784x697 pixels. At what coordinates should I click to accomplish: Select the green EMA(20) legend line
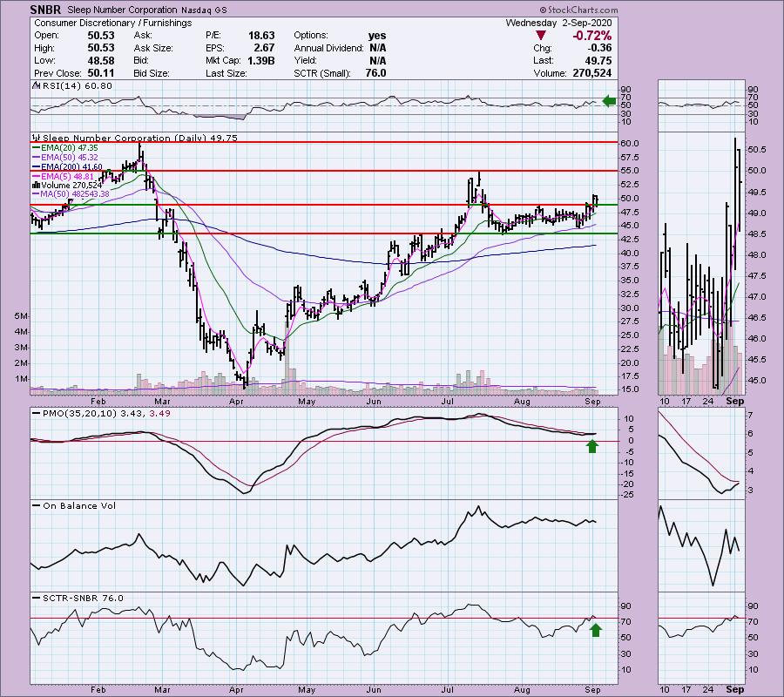coord(37,148)
